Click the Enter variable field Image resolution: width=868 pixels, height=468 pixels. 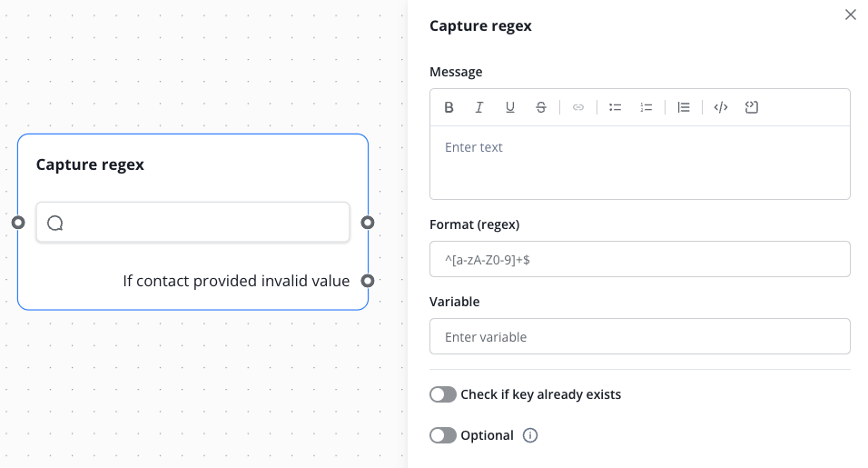pos(639,336)
